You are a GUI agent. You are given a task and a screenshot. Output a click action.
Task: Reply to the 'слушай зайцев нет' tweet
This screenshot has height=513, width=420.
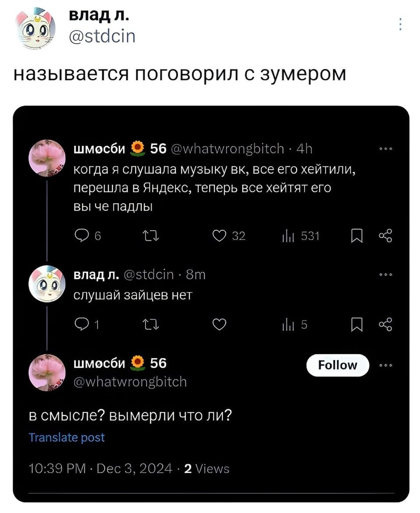pos(80,325)
